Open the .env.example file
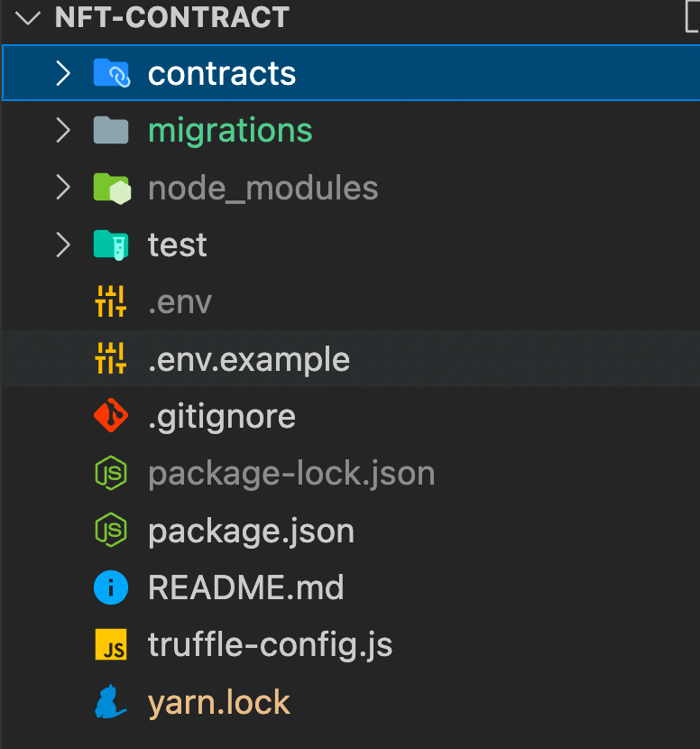 coord(249,358)
